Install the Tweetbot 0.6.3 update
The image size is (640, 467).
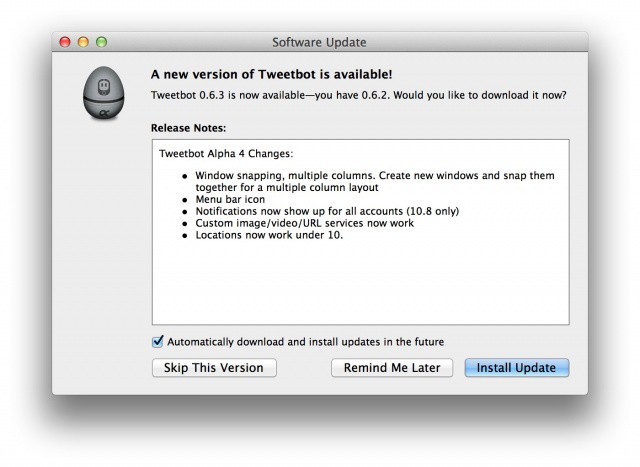click(517, 367)
